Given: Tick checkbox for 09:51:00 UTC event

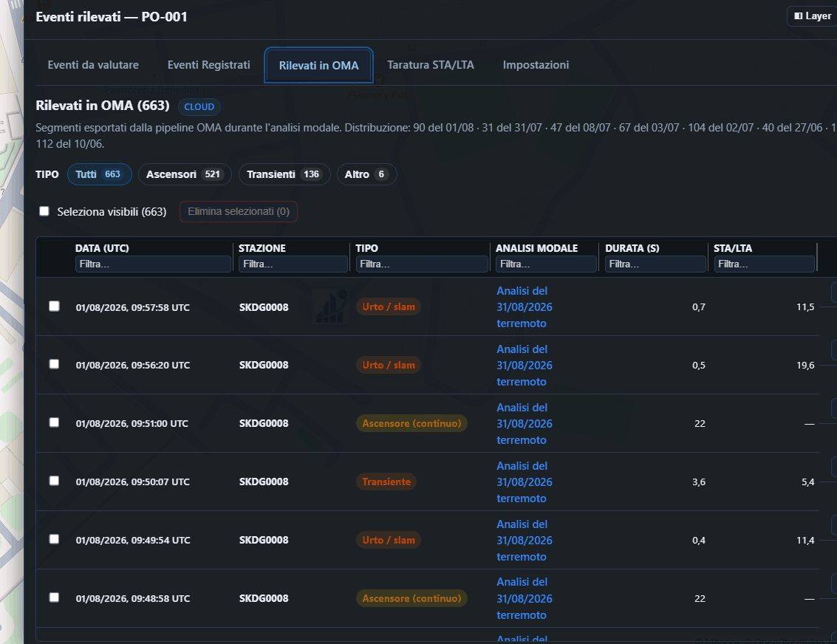Looking at the screenshot, I should coord(54,422).
